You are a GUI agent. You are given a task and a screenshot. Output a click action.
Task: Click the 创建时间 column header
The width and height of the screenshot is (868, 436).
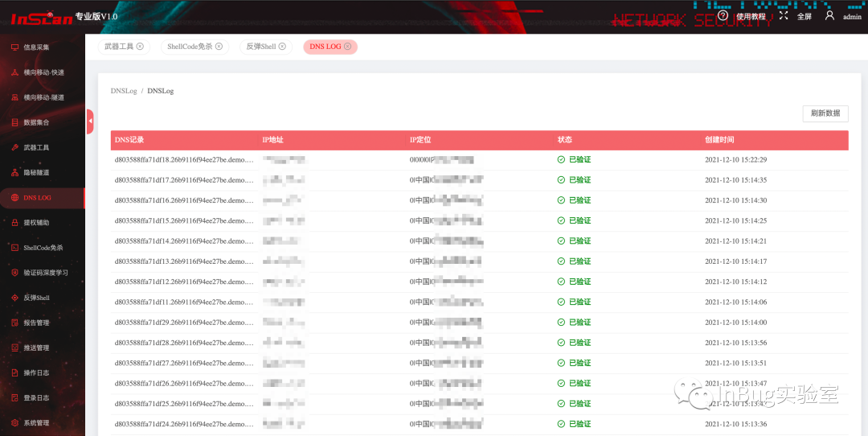[x=719, y=140]
